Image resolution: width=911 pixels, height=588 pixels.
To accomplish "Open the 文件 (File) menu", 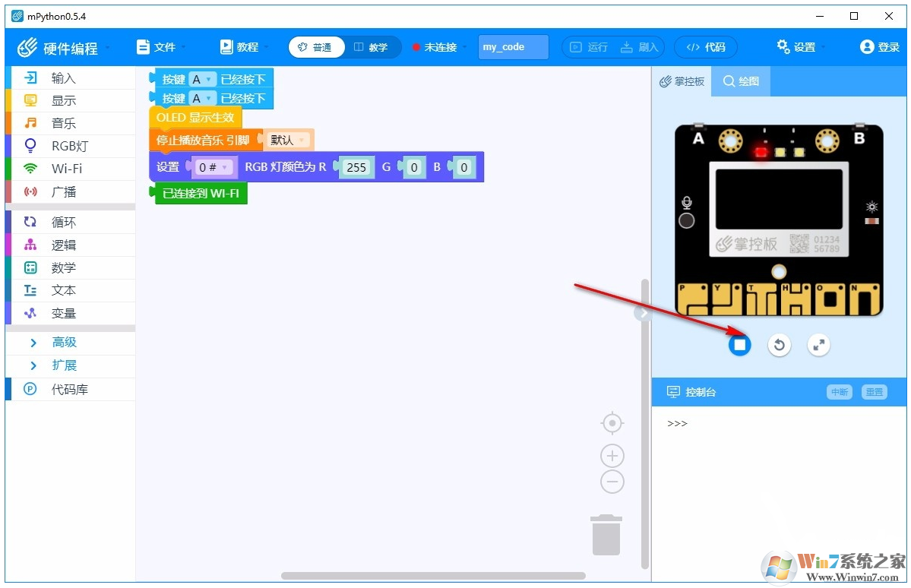I will point(160,46).
